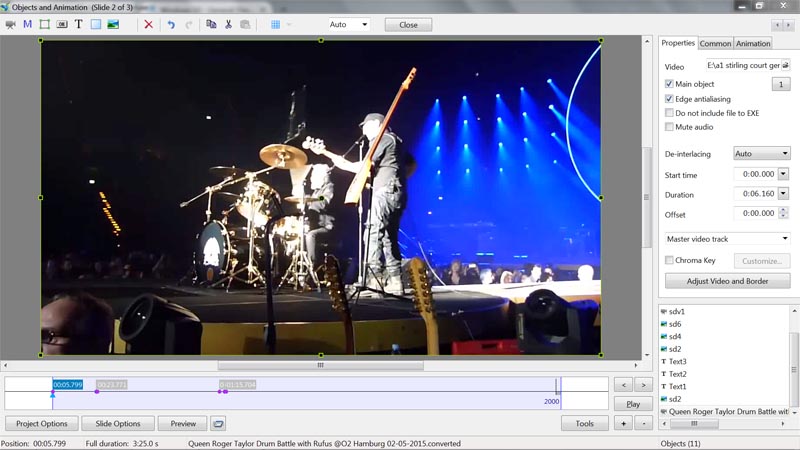Insert a button object with OK icon
Image resolution: width=800 pixels, height=450 pixels.
coord(62,24)
